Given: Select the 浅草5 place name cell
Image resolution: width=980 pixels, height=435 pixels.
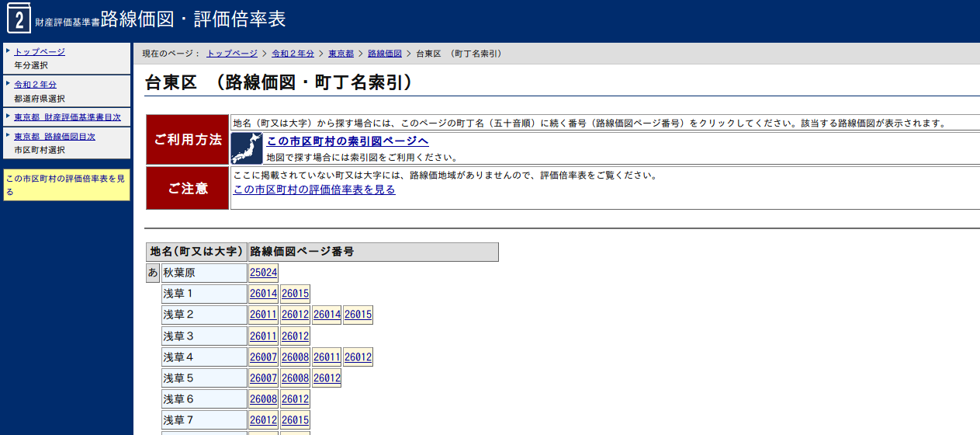Looking at the screenshot, I should (204, 378).
